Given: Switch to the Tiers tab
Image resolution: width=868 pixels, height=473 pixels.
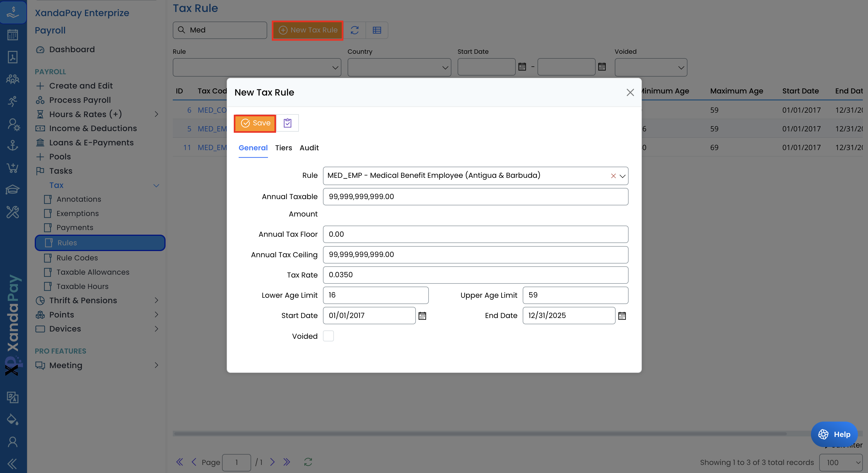Looking at the screenshot, I should [x=283, y=148].
